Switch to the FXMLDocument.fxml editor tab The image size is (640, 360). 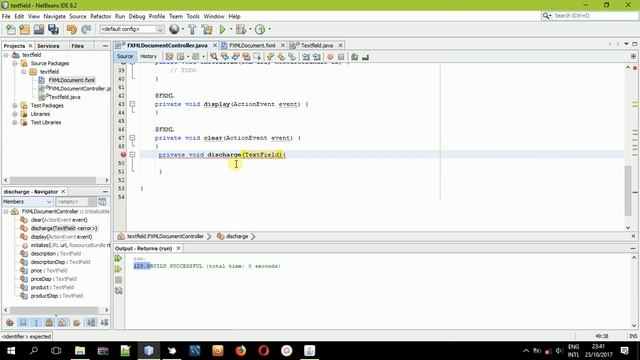pos(252,45)
